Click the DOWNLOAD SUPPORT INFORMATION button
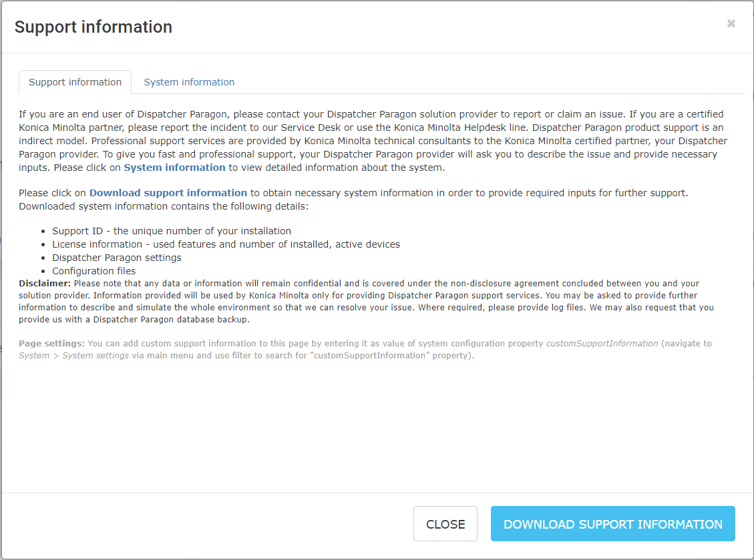754x560 pixels. tap(612, 523)
